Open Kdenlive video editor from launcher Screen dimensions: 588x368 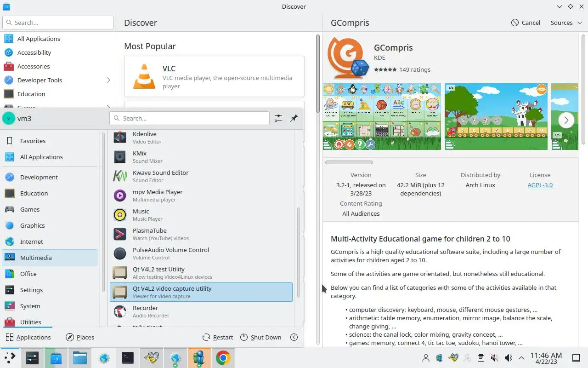(201, 138)
